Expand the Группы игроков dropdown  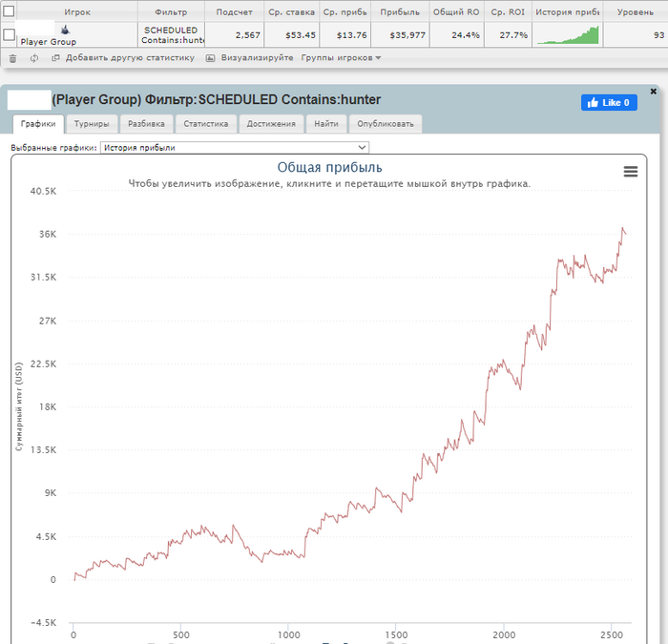341,58
